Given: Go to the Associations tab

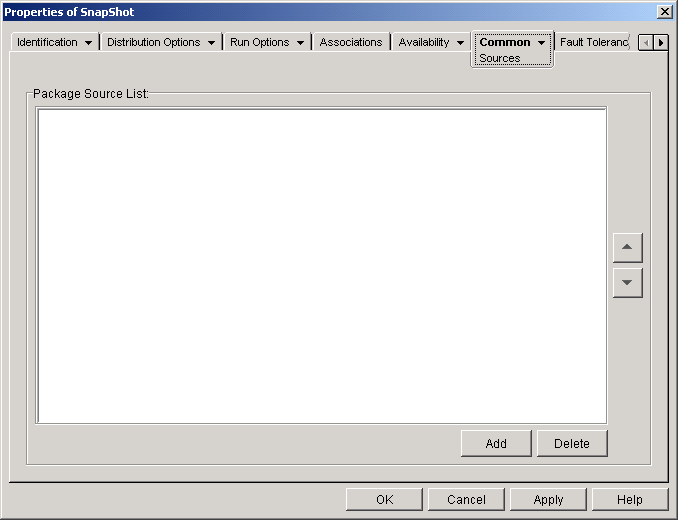Looking at the screenshot, I should 351,42.
